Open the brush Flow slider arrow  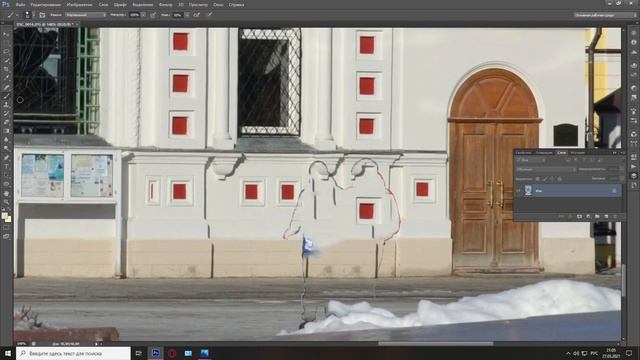187,15
